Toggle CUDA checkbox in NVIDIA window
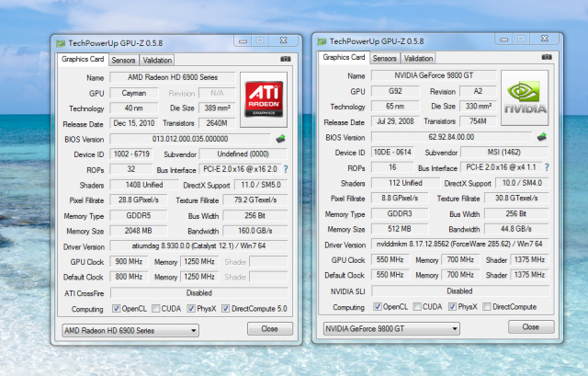Viewport: 588px width, 376px height. coord(416,306)
